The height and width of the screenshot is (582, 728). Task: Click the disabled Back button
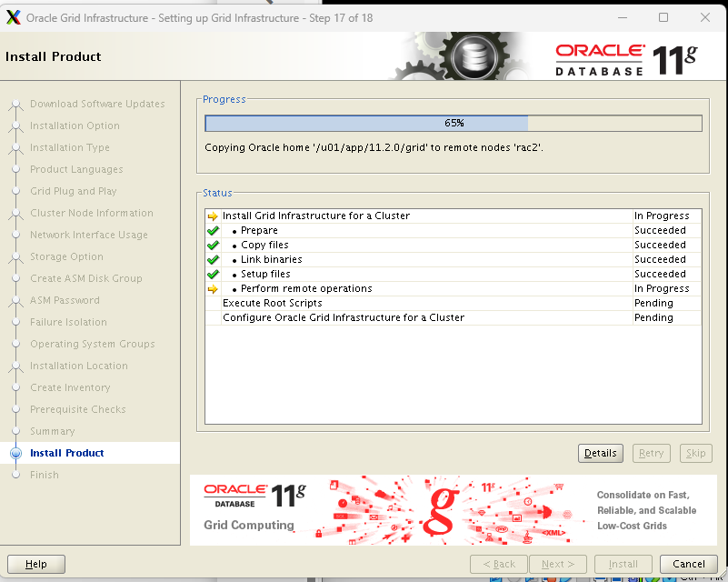pyautogui.click(x=499, y=564)
